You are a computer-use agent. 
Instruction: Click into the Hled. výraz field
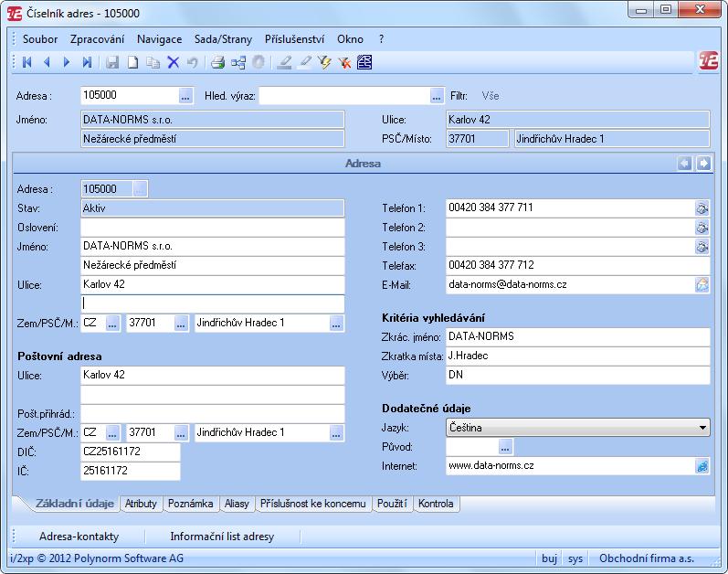[x=344, y=96]
